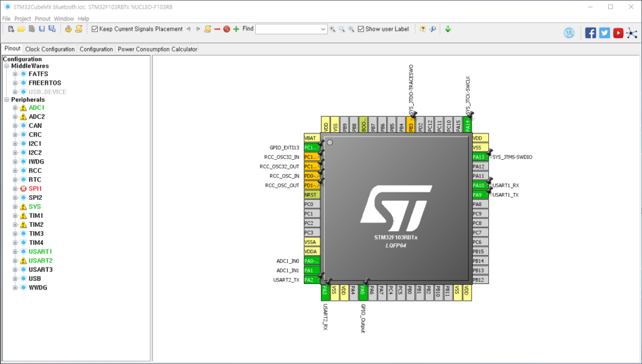Toggle the Show user Label checkbox
Screen dimensions: 642x364
tap(360, 29)
